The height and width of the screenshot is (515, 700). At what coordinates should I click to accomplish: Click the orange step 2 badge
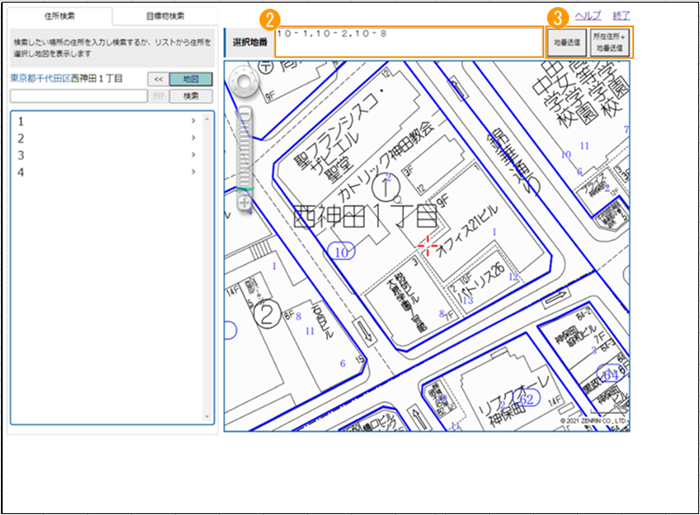point(267,18)
